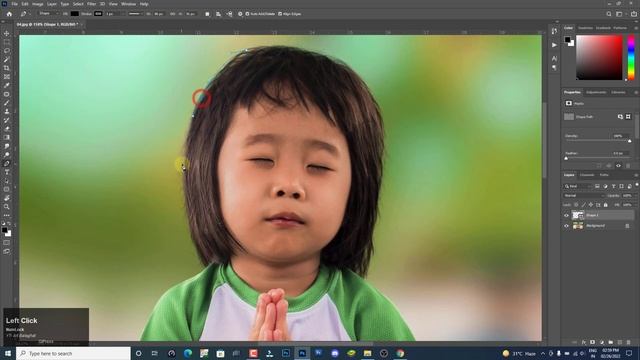
Task: Click the shape stroke color swatch
Action: 98,13
